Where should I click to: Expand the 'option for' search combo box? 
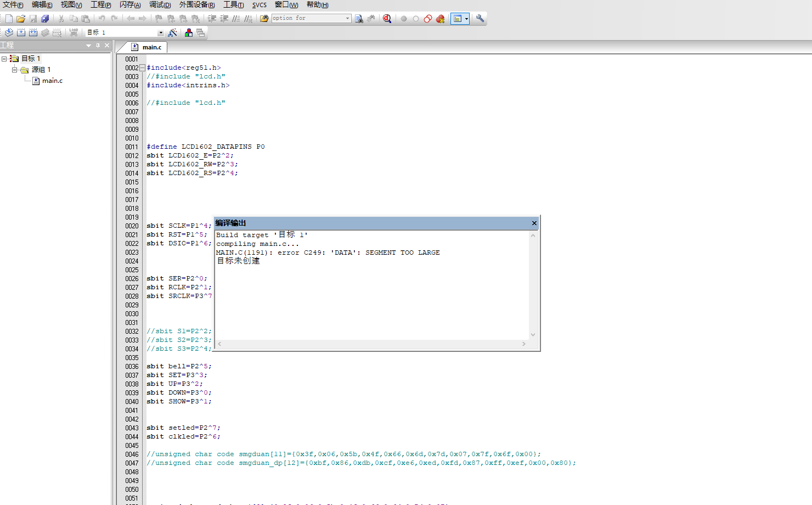click(347, 19)
